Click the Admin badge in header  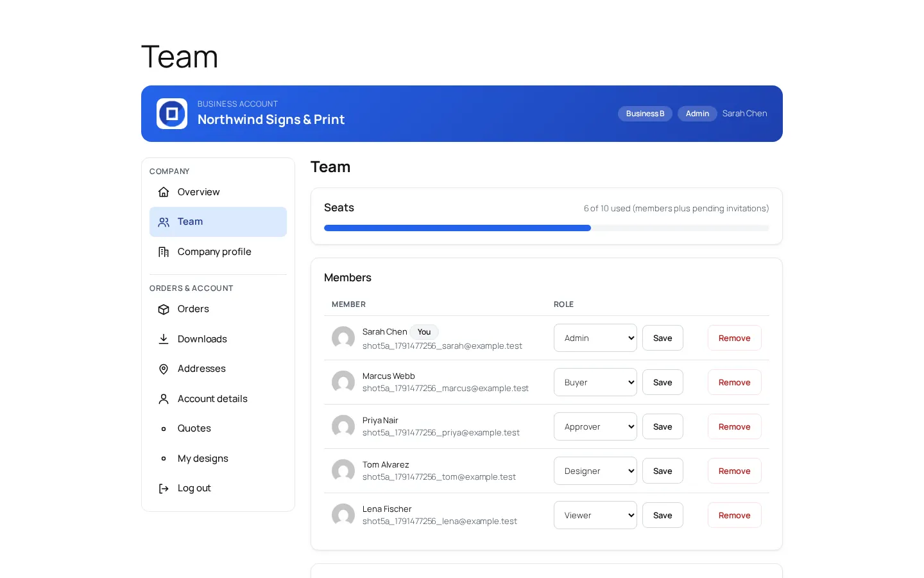[x=697, y=114]
